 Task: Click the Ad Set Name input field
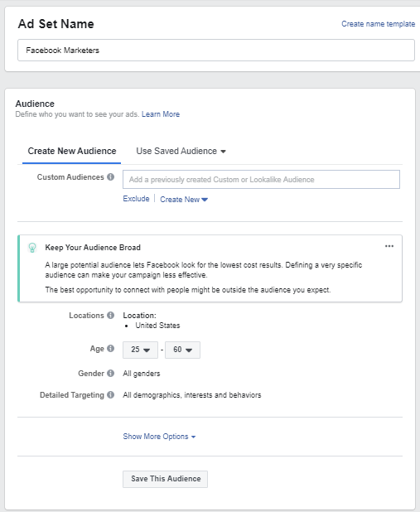coord(216,51)
